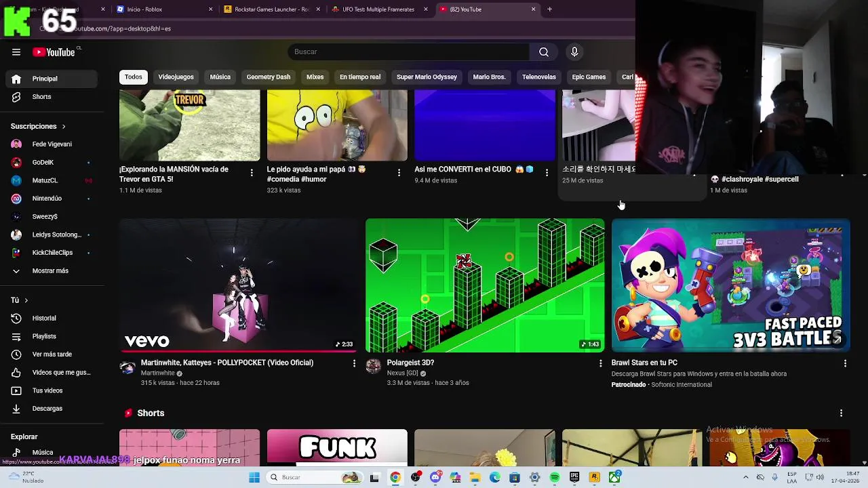Open Tus videos in the sidebar
This screenshot has height=488, width=868.
52,390
